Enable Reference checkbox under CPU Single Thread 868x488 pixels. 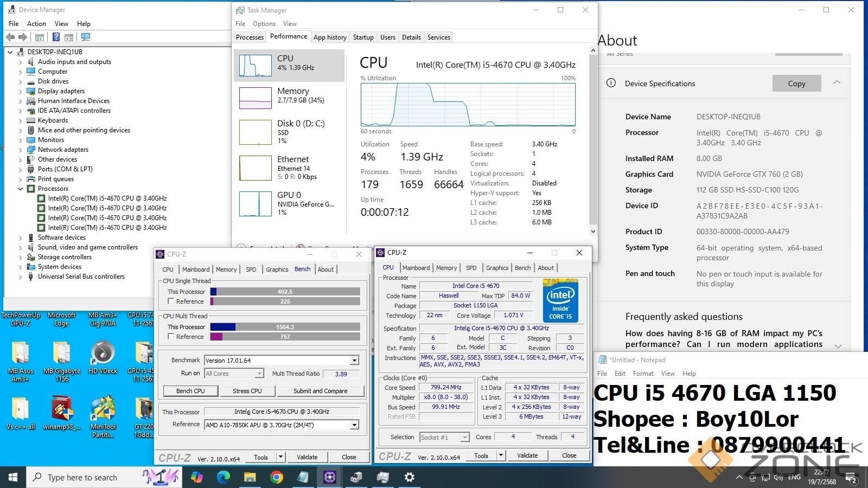(171, 301)
